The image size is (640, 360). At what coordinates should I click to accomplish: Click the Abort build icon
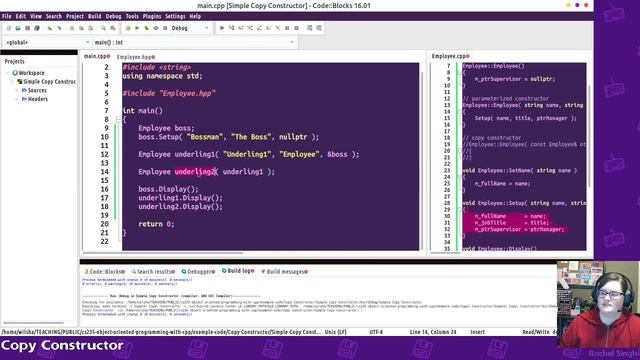coord(165,28)
